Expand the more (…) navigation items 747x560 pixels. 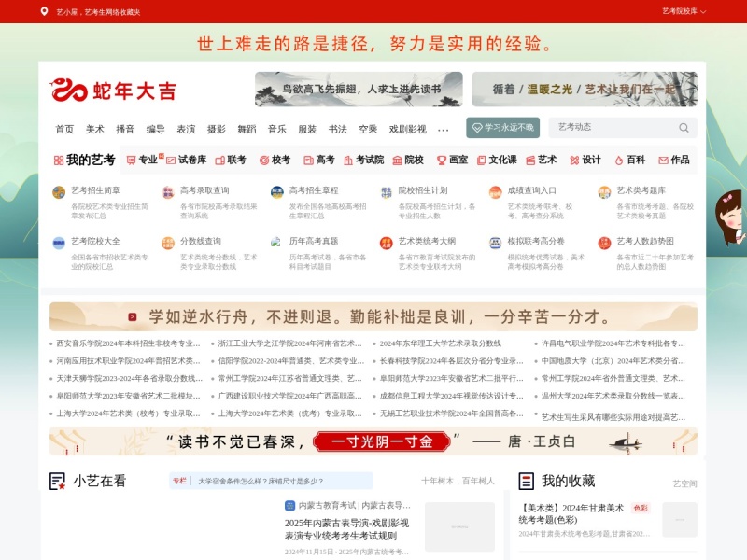tap(443, 130)
